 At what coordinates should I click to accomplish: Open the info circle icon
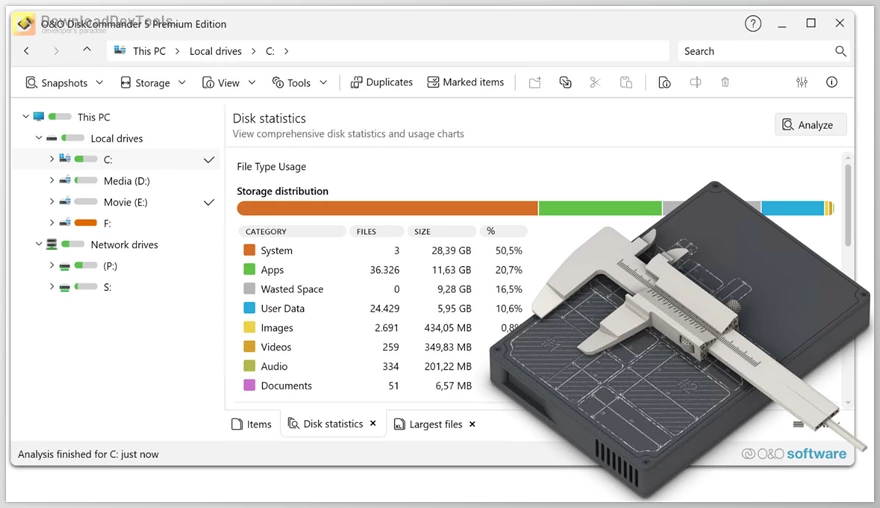coord(832,83)
